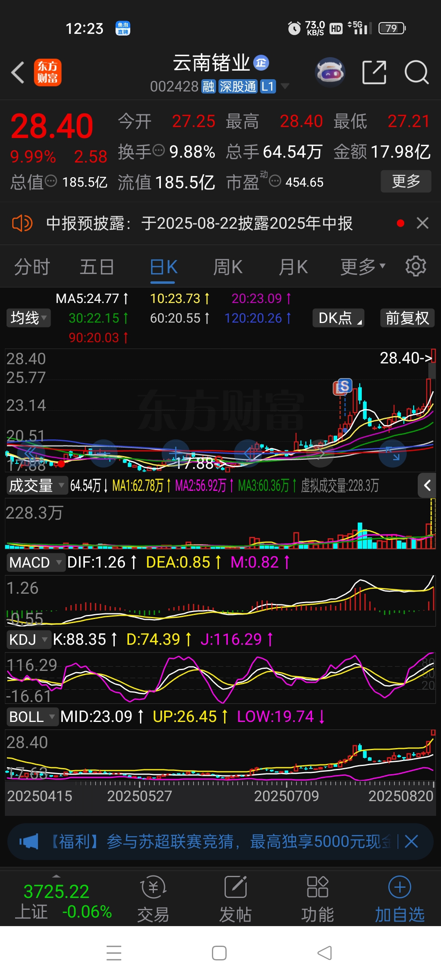
Task: Open the 中报预披露 announcement text
Action: [199, 223]
